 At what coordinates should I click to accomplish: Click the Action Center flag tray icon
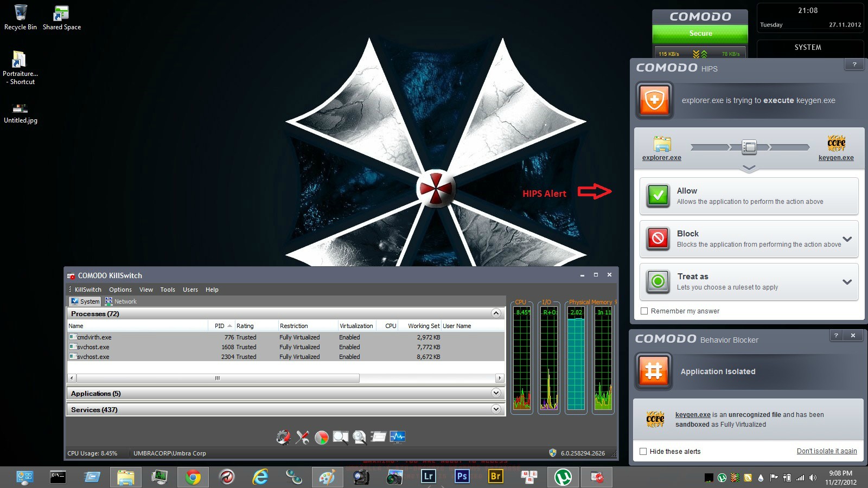tap(774, 478)
